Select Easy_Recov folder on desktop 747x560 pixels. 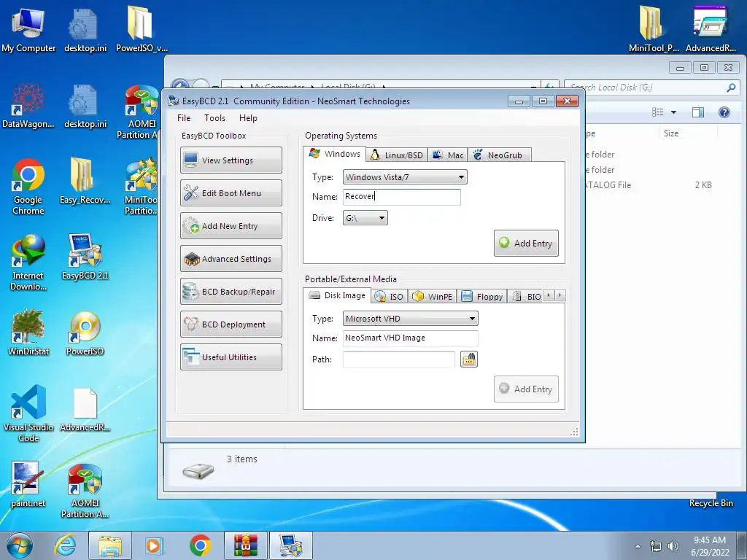click(x=85, y=181)
